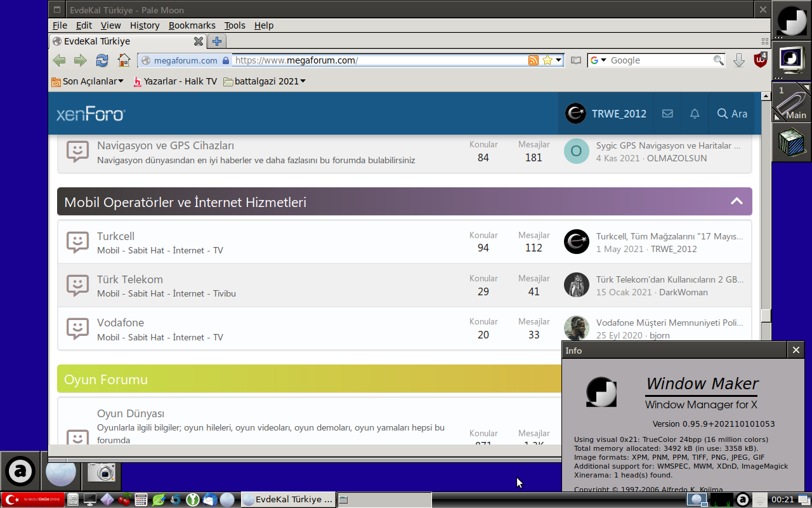Launch the calculator icon in taskbar
This screenshot has height=508, width=812.
141,500
